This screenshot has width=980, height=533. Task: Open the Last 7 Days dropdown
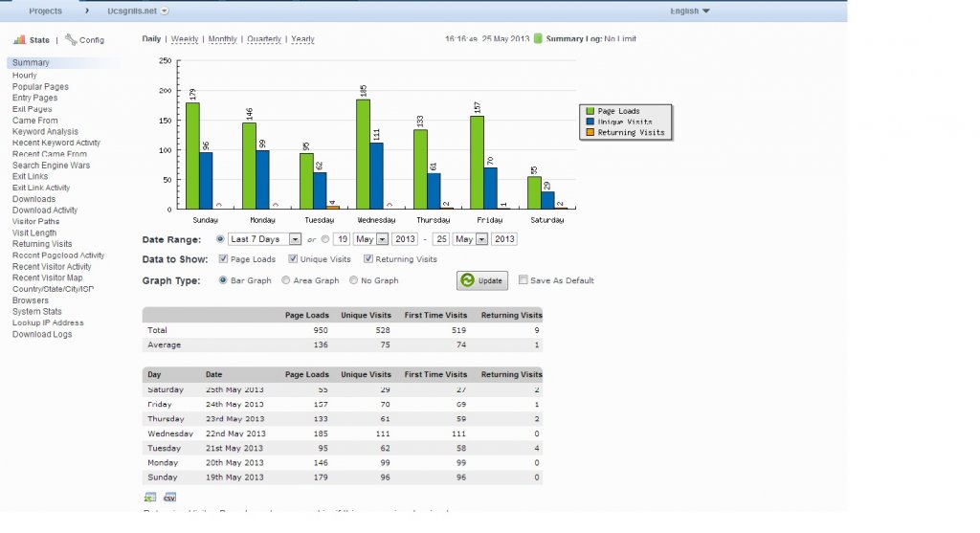pos(295,239)
